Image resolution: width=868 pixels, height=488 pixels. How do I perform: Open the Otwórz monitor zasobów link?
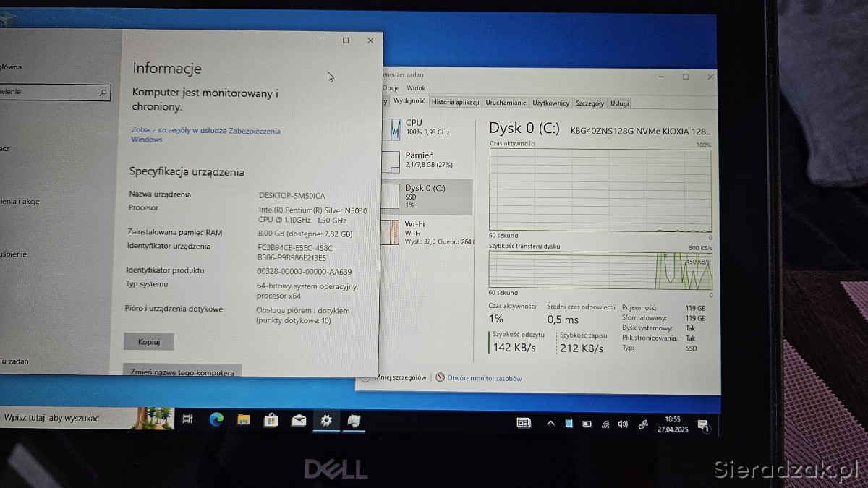(484, 378)
